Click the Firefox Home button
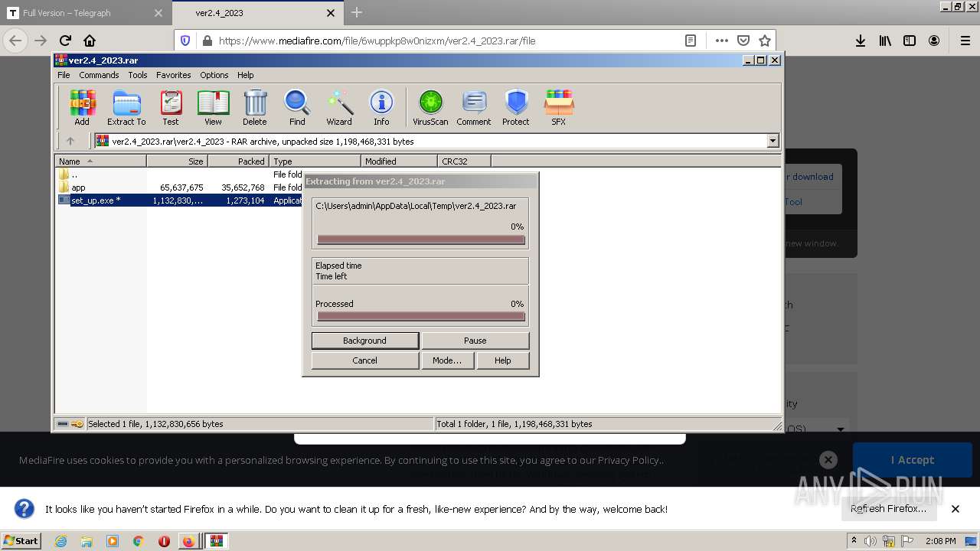 click(90, 41)
